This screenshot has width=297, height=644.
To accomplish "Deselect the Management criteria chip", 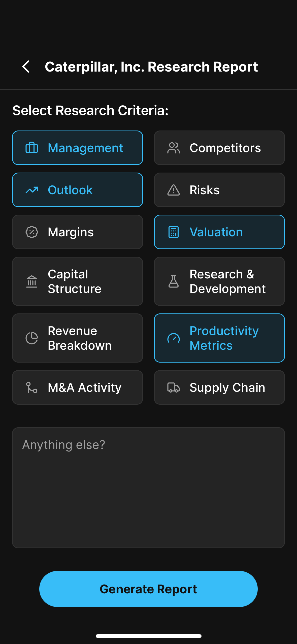I will (78, 148).
